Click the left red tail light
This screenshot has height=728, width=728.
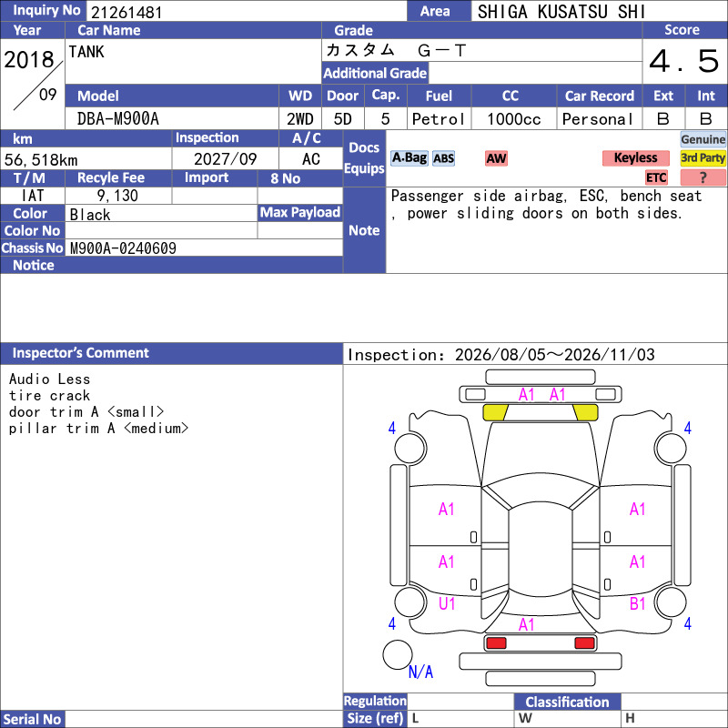pyautogui.click(x=496, y=643)
